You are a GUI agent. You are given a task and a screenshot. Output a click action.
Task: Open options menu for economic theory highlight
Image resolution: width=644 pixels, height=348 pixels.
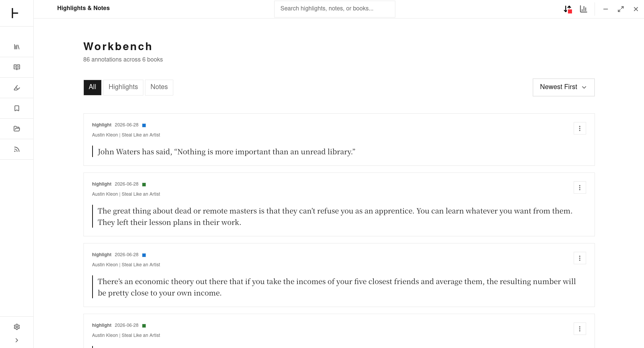pyautogui.click(x=579, y=258)
